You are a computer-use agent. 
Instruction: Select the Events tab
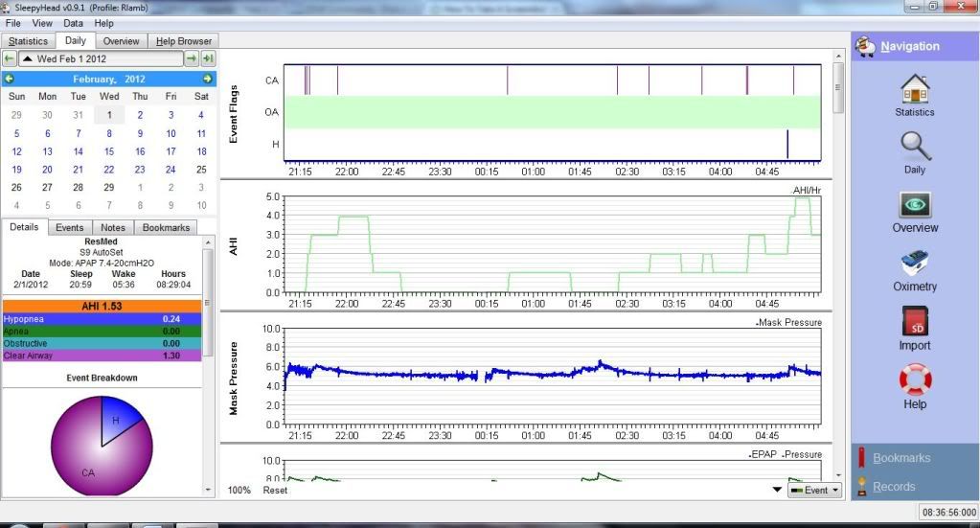69,228
